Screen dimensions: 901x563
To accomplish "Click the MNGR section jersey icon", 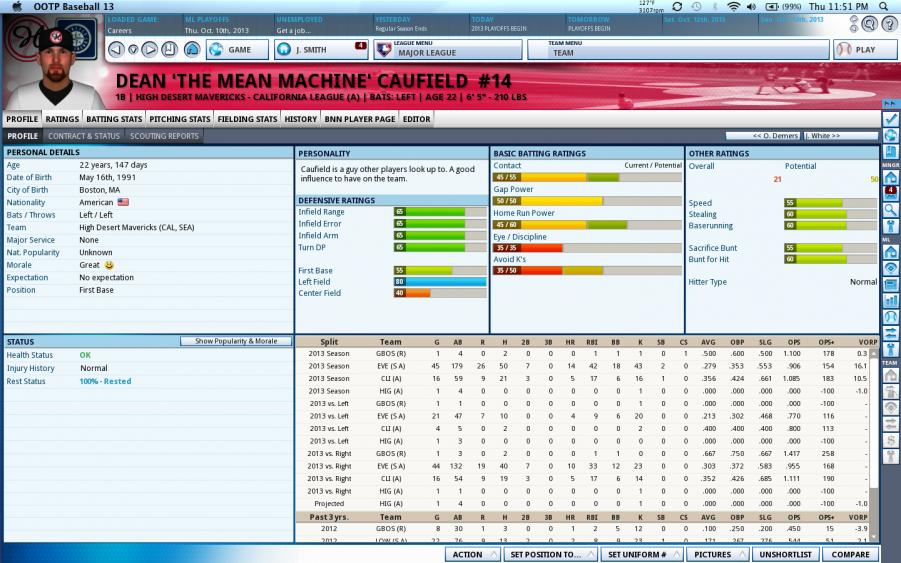I will pos(891,226).
